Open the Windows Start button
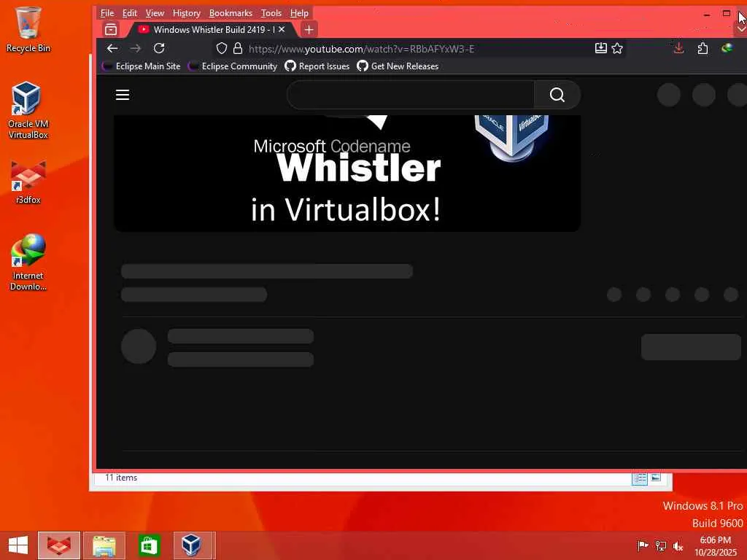The width and height of the screenshot is (747, 560). pyautogui.click(x=18, y=545)
